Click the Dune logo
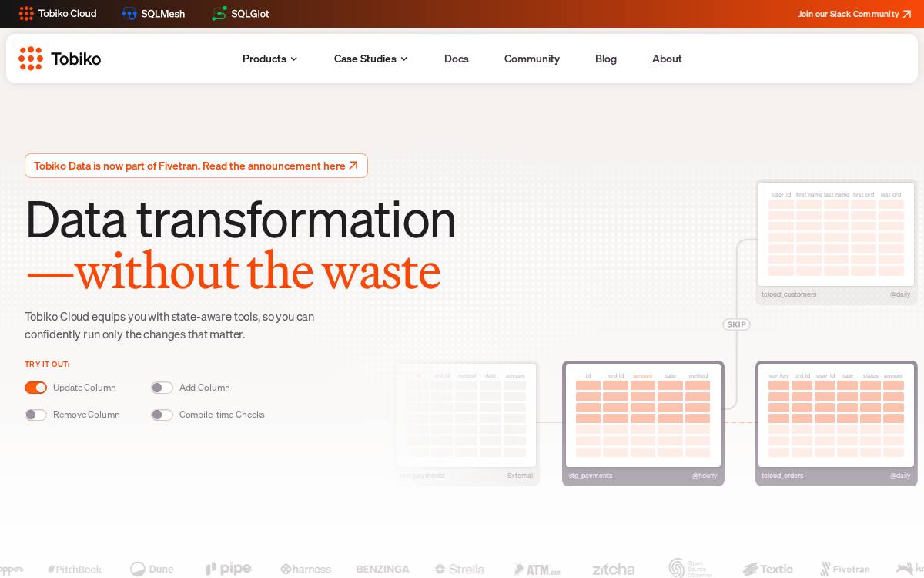Viewport: 924px width, 578px height. [x=152, y=569]
